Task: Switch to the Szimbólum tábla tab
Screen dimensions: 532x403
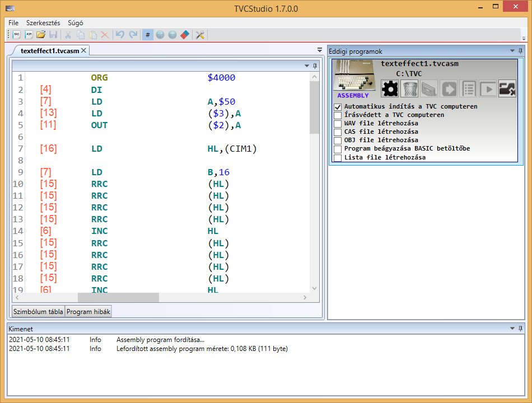Action: coord(38,312)
